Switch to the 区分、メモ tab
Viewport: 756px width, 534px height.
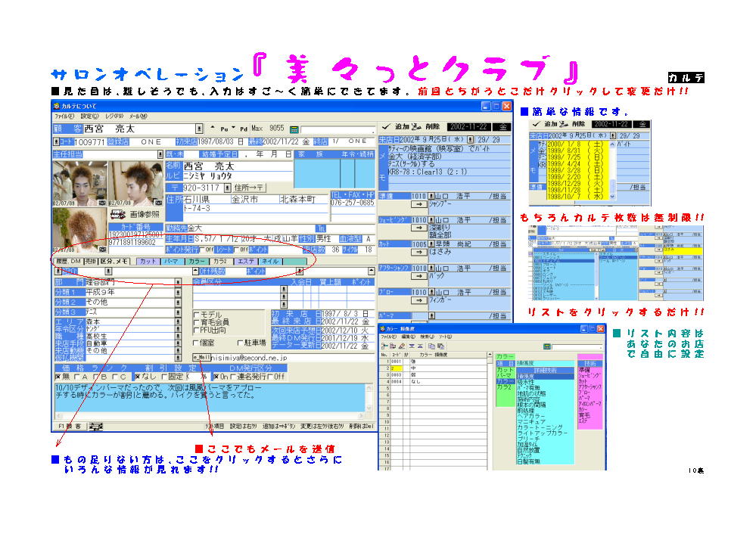click(114, 261)
